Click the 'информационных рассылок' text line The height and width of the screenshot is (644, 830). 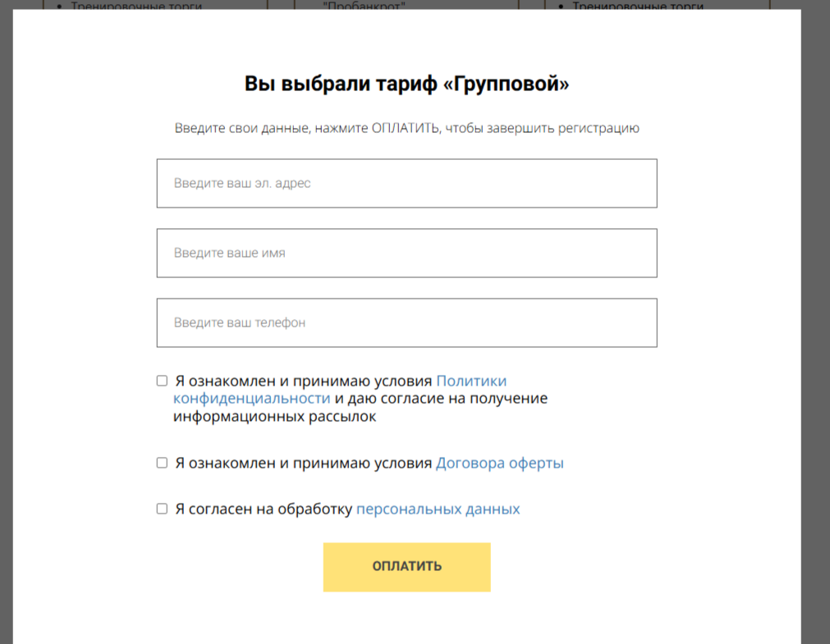click(274, 416)
